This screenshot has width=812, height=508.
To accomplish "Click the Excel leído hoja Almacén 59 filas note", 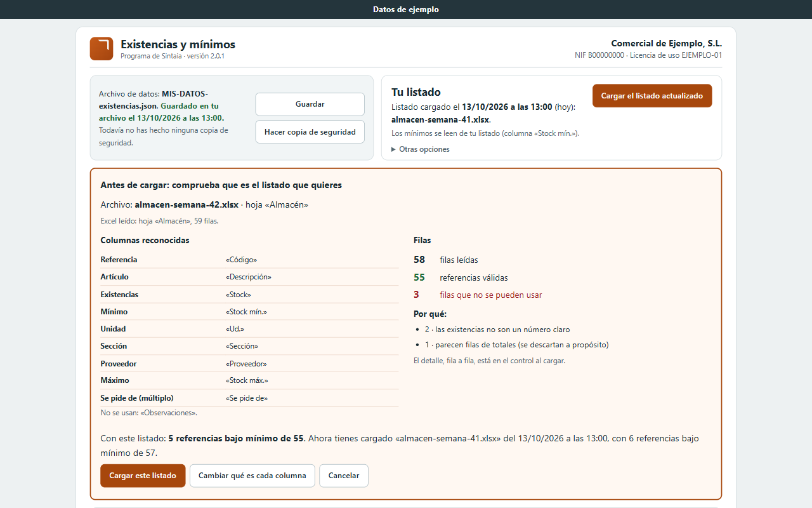I will pyautogui.click(x=159, y=221).
